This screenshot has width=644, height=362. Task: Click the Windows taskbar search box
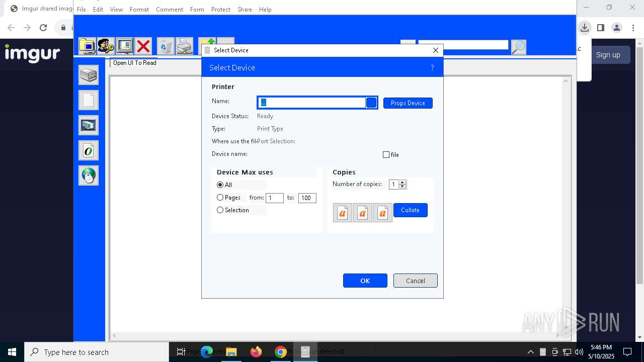coord(97,352)
